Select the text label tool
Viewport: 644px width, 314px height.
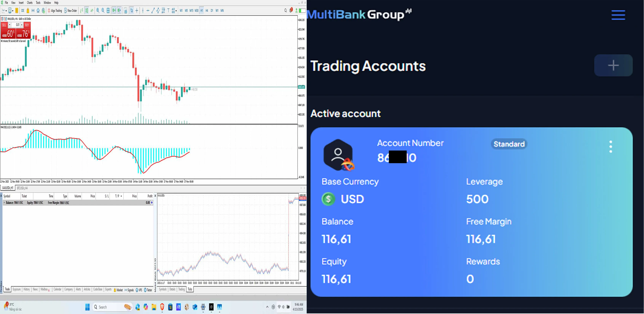point(168,10)
